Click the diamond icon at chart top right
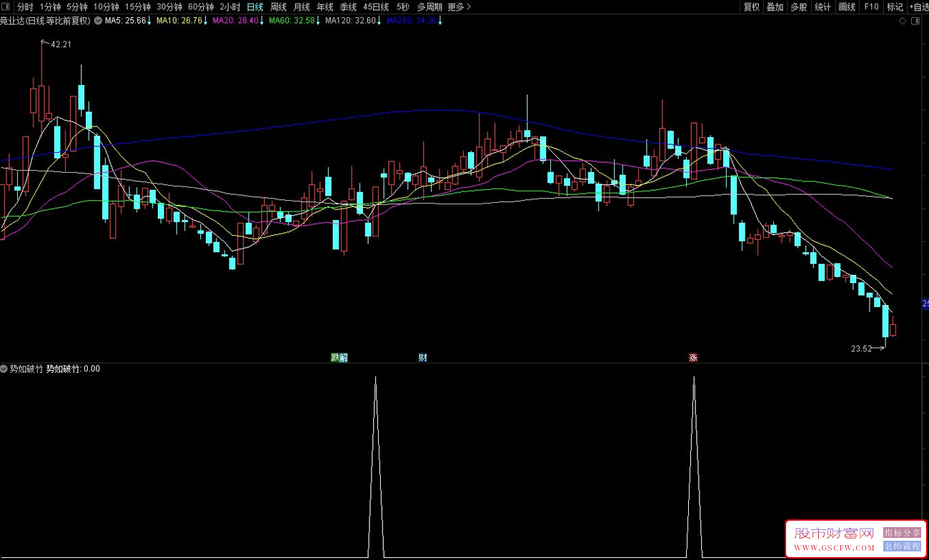Viewport: 929px width, 560px height. (x=904, y=21)
